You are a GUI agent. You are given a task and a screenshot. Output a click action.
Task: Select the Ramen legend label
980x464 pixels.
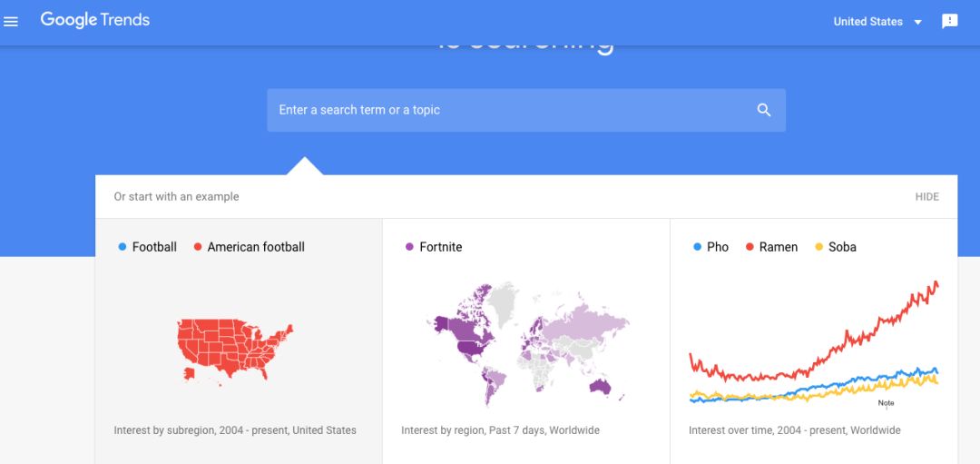tap(778, 247)
